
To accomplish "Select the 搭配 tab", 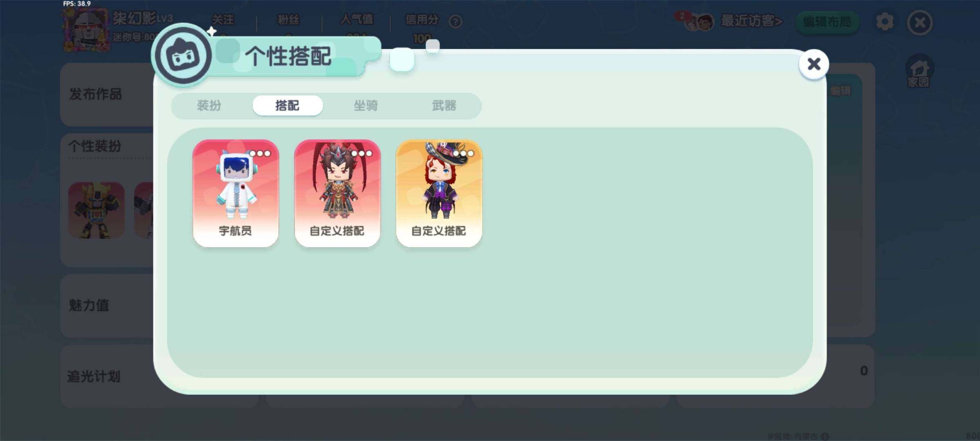I will [x=287, y=106].
